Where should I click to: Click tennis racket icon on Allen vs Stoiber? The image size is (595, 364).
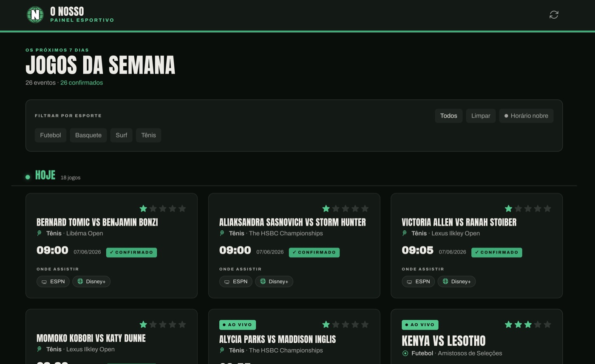(x=405, y=233)
